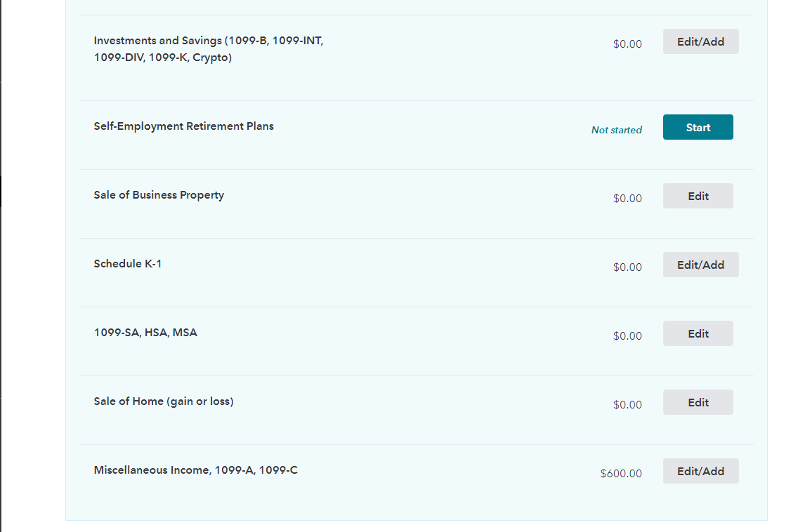Start the Self-Employment Retirement Plans section
Image resolution: width=798 pixels, height=532 pixels.
click(x=698, y=128)
